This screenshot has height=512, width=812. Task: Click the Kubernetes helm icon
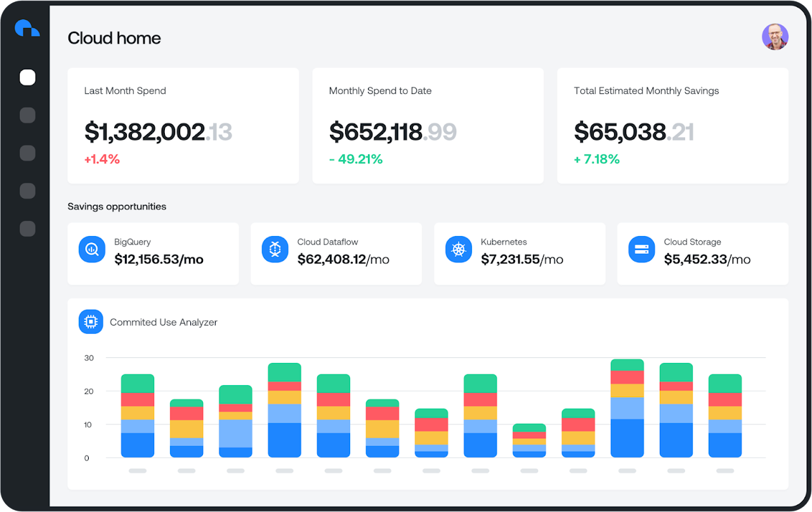[458, 249]
